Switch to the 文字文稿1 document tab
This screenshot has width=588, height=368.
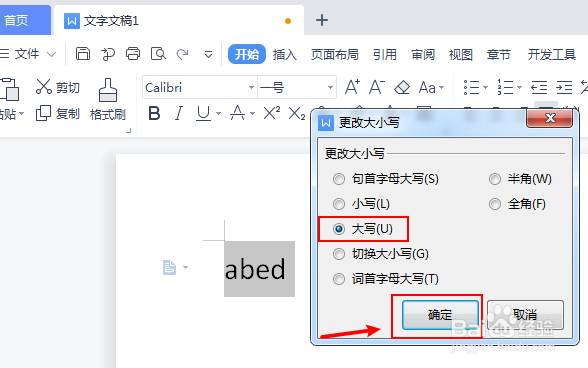click(x=178, y=21)
